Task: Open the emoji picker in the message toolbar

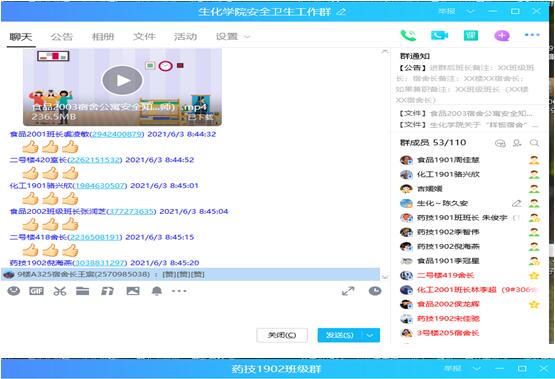Action: [x=14, y=291]
